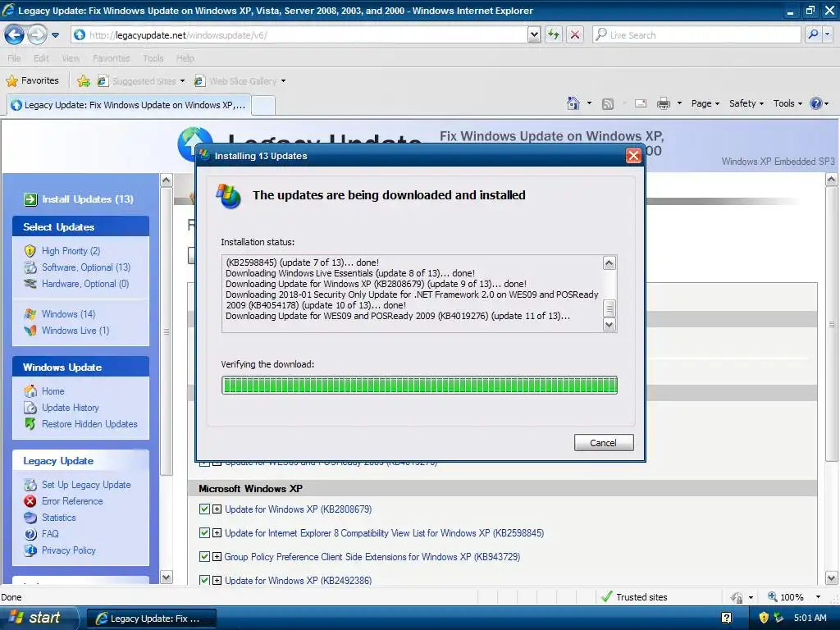Click the Set Up Legacy Update icon
Viewport: 840px width, 630px height.
[x=30, y=485]
